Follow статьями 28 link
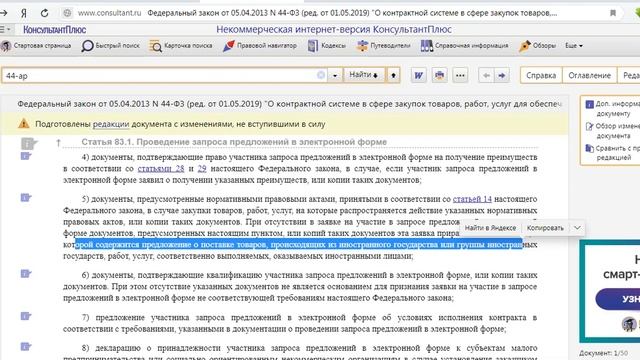This screenshot has height=360, width=640. click(x=161, y=169)
